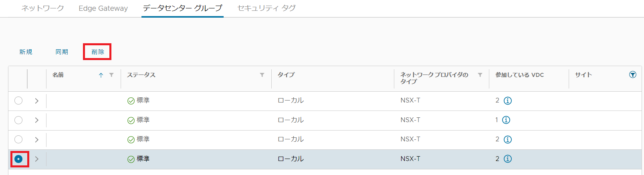Open the Edge Gateway tab
Viewport: 644px width, 175px height.
coord(103,8)
